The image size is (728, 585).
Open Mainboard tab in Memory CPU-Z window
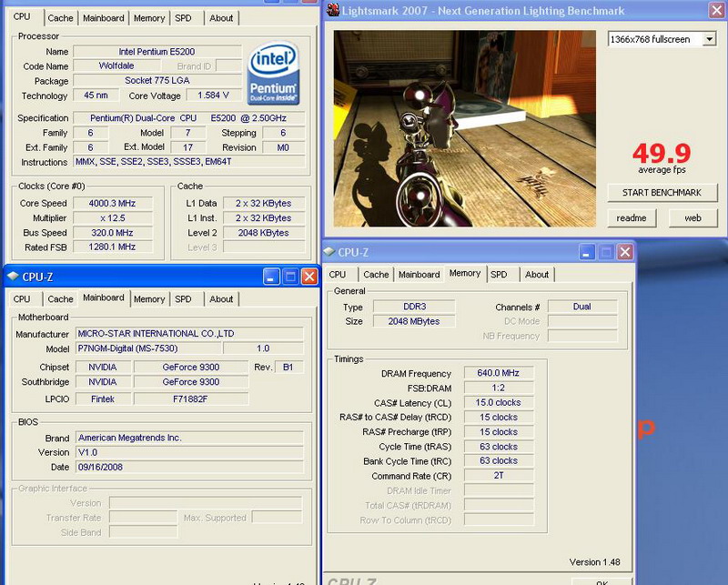(419, 275)
